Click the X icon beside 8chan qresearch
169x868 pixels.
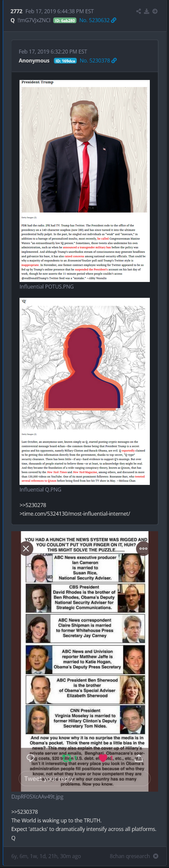point(155,856)
